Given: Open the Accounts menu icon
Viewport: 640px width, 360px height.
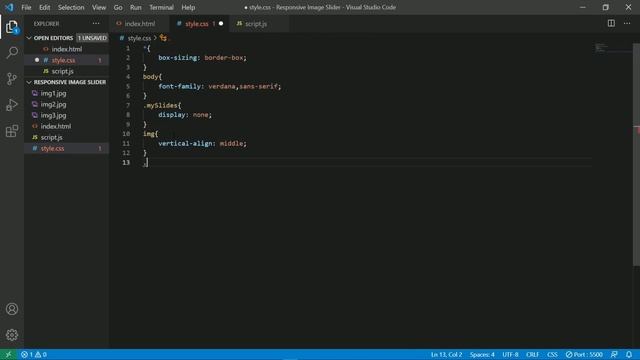Looking at the screenshot, I should pos(12,309).
